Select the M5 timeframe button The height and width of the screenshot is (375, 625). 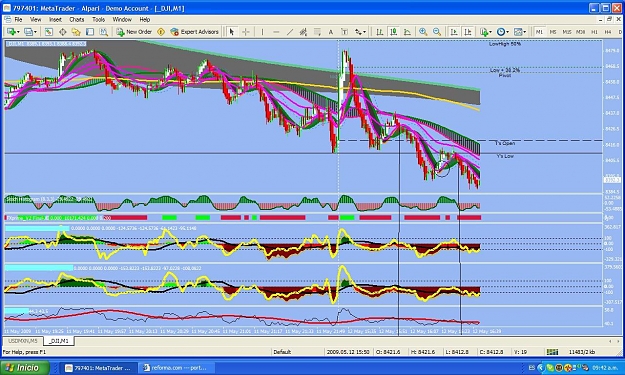tap(553, 32)
